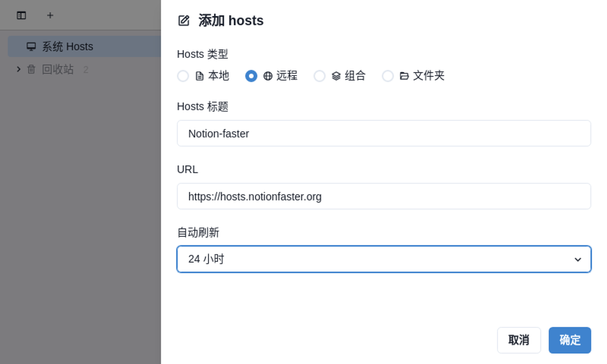Click the file icon next to 本地
Screen dimensions: 607x364
pyautogui.click(x=199, y=76)
